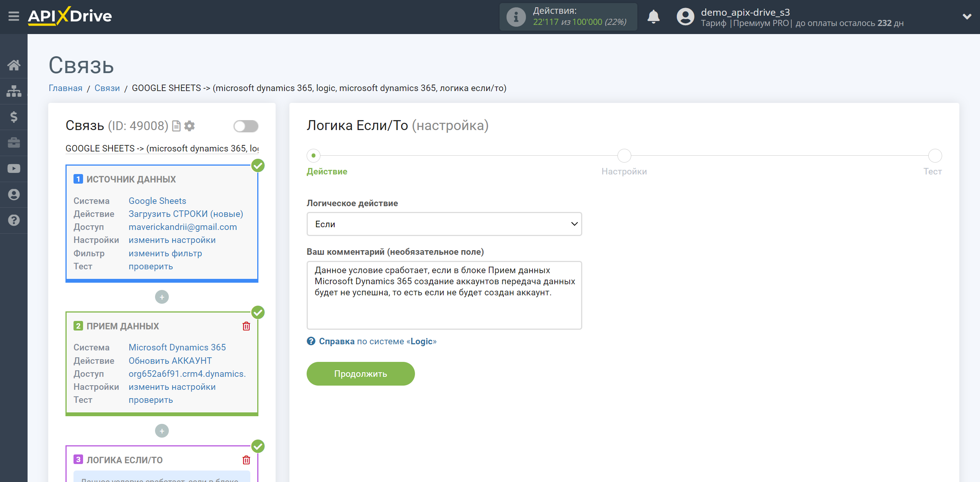This screenshot has height=482, width=980.
Task: Delete the ЛОГИКА ЕСЛИ/ТО block
Action: pyautogui.click(x=246, y=460)
